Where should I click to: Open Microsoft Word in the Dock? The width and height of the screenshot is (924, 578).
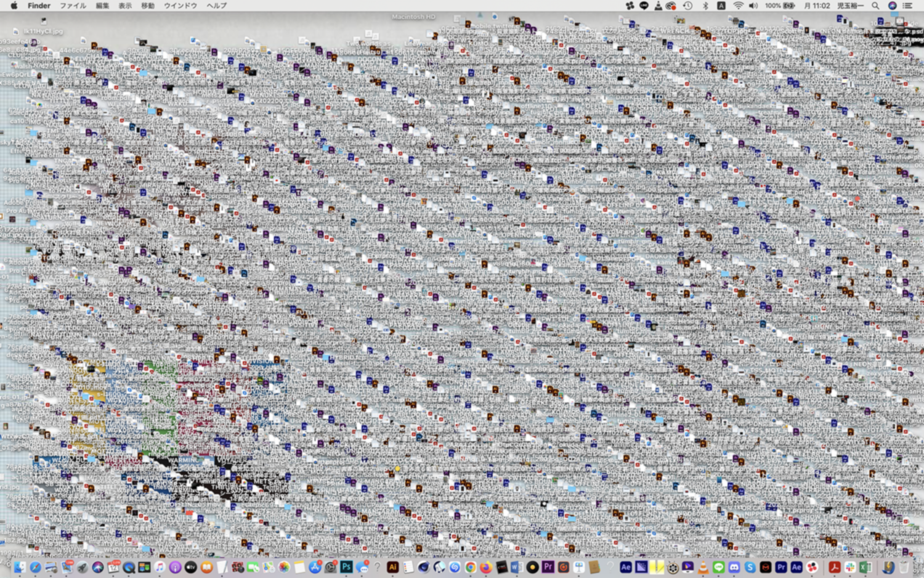tap(517, 567)
